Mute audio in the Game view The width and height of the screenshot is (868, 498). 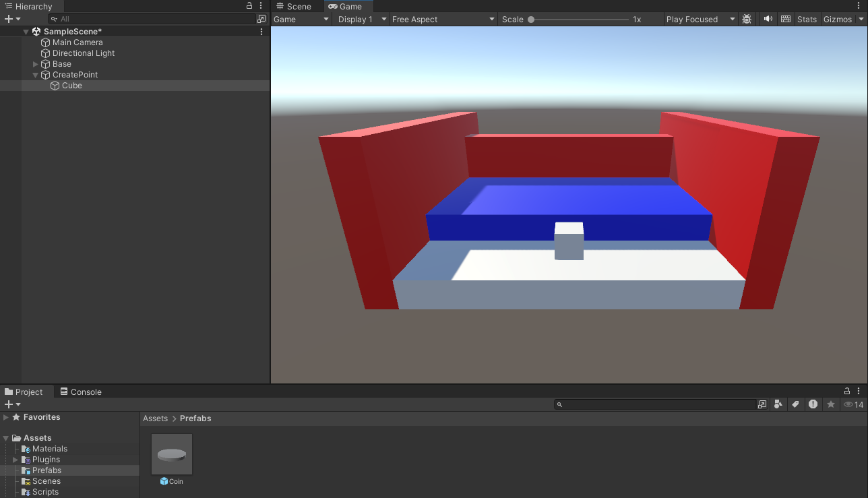point(768,19)
